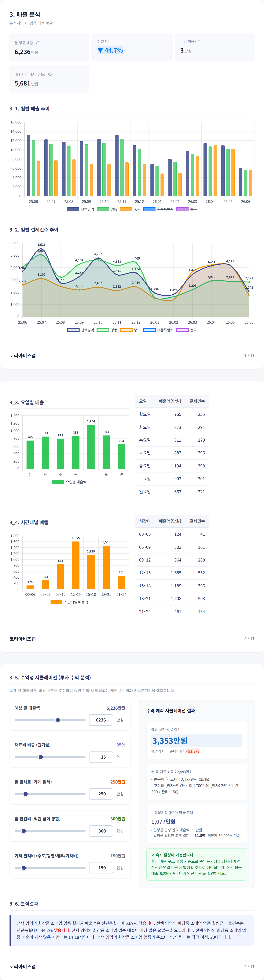Toggle 선택영역 legend in the 결제건수 line chart
The image size is (264, 980).
click(80, 330)
